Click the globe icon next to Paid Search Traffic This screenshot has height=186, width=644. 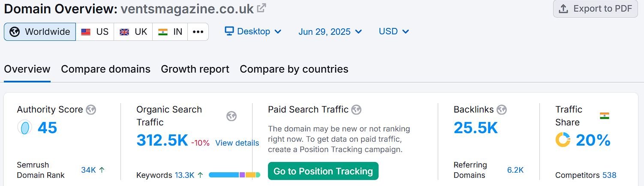click(x=356, y=110)
